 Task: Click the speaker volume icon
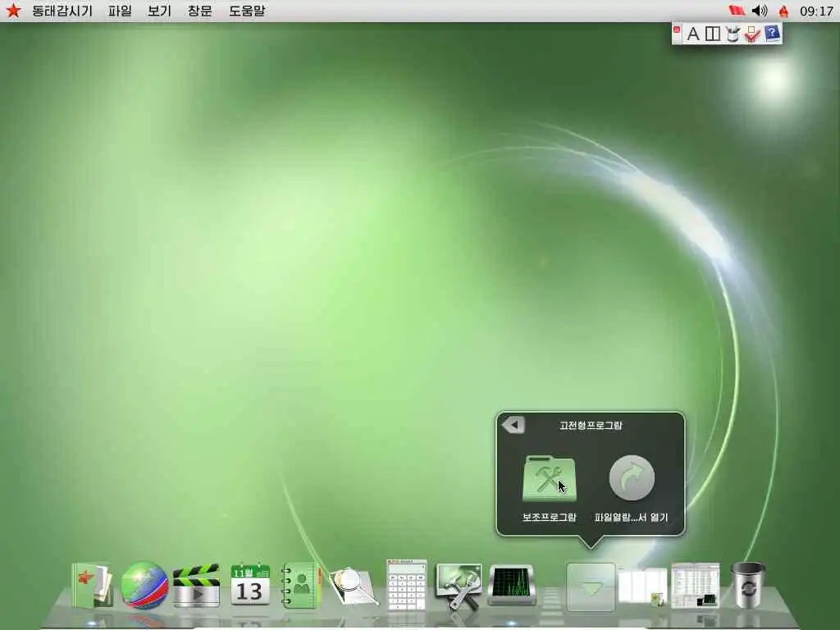tap(760, 10)
